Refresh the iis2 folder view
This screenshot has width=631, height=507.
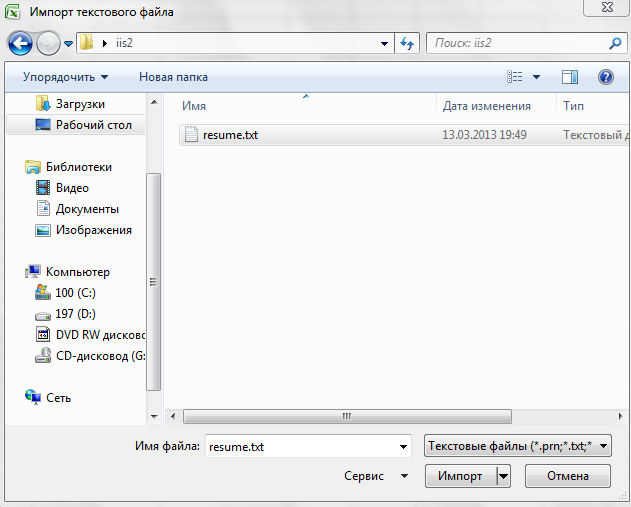click(407, 43)
